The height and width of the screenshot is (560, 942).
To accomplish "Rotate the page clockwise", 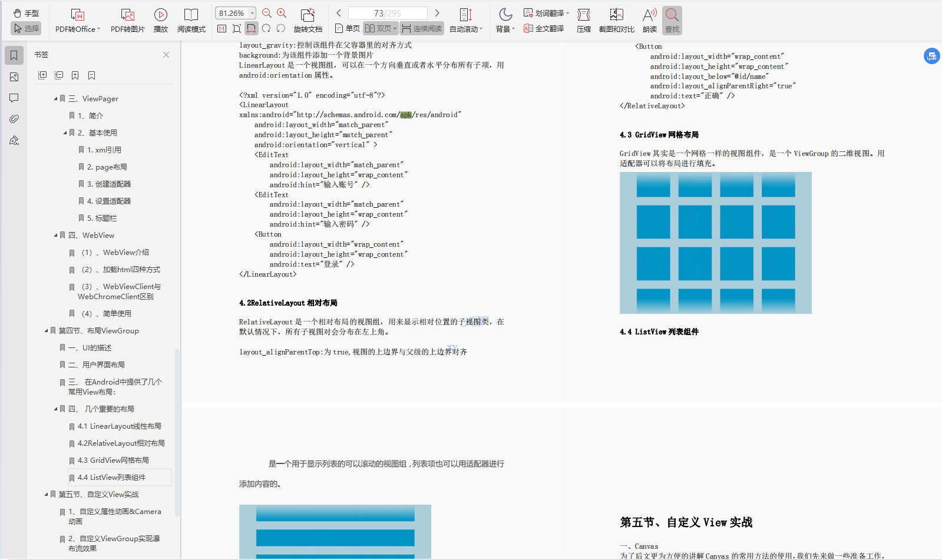I will pyautogui.click(x=266, y=28).
